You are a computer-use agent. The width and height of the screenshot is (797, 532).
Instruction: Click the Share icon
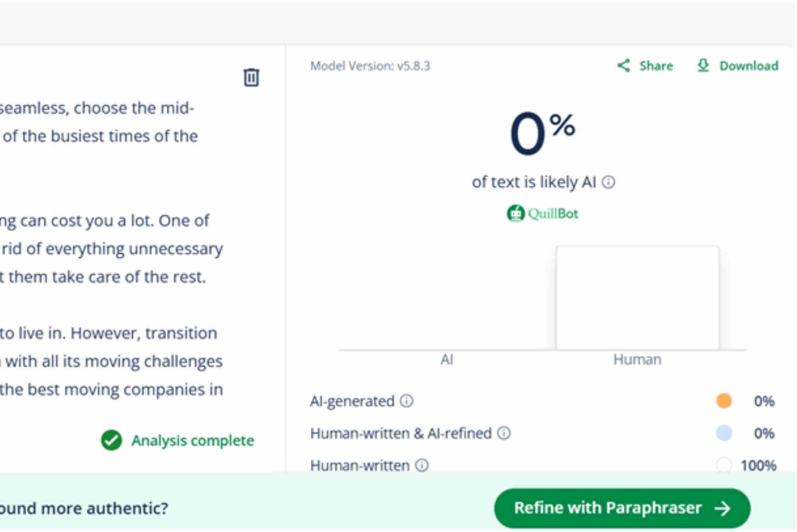pos(624,65)
